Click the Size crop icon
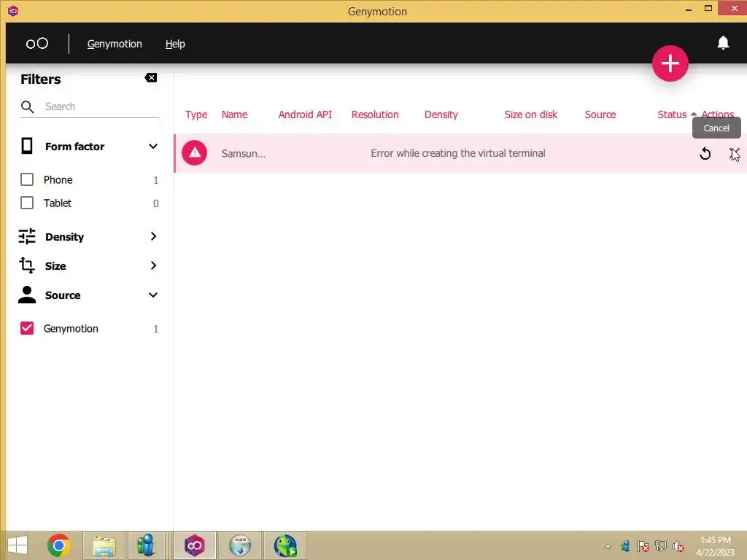 pos(27,265)
